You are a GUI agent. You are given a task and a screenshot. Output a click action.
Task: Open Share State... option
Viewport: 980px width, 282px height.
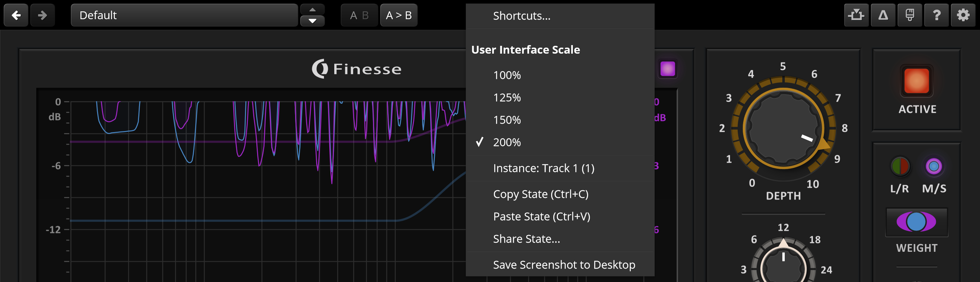(560, 239)
